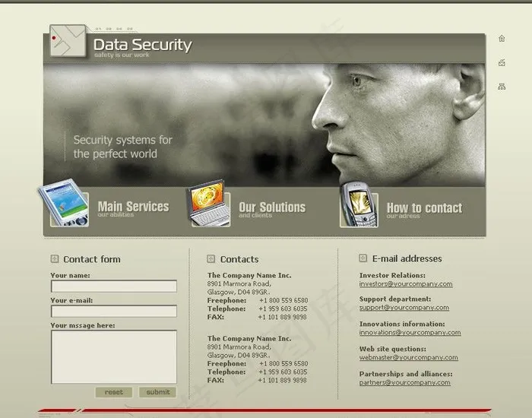Screen dimensions: 532x418
Task: Click the mobile phone icon
Action: click(358, 204)
